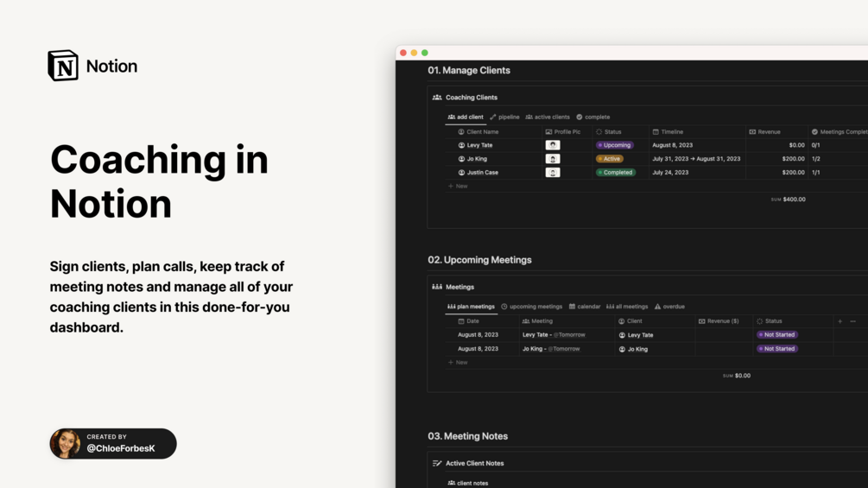Screen dimensions: 868x488
Task: Click the 03. Meeting Notes heading
Action: 468,436
